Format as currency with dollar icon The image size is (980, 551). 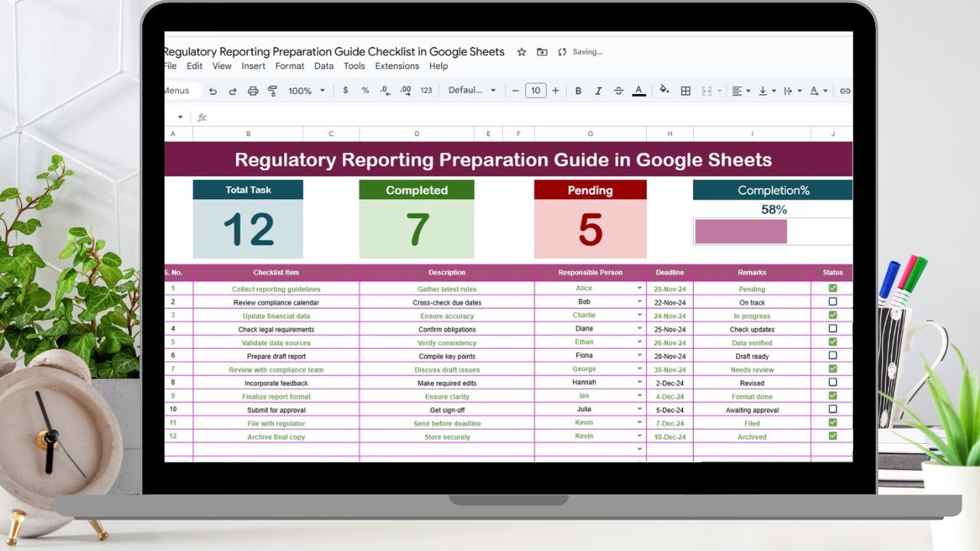pos(345,90)
